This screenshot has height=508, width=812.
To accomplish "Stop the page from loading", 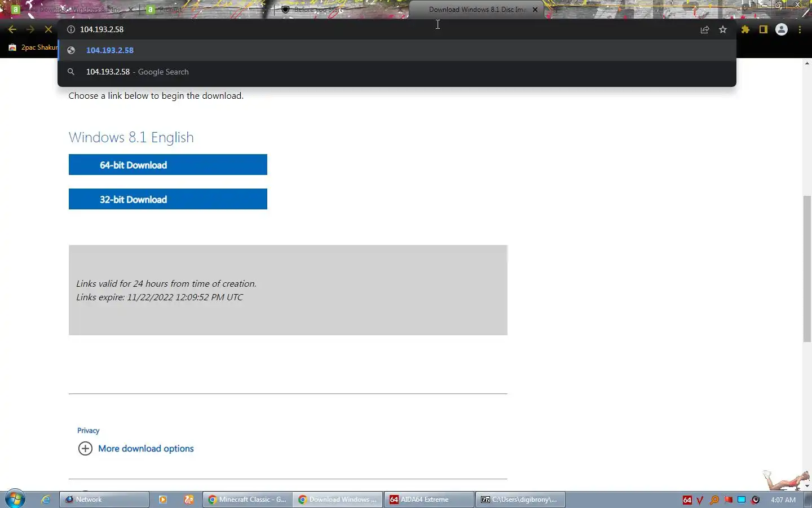I will (48, 29).
